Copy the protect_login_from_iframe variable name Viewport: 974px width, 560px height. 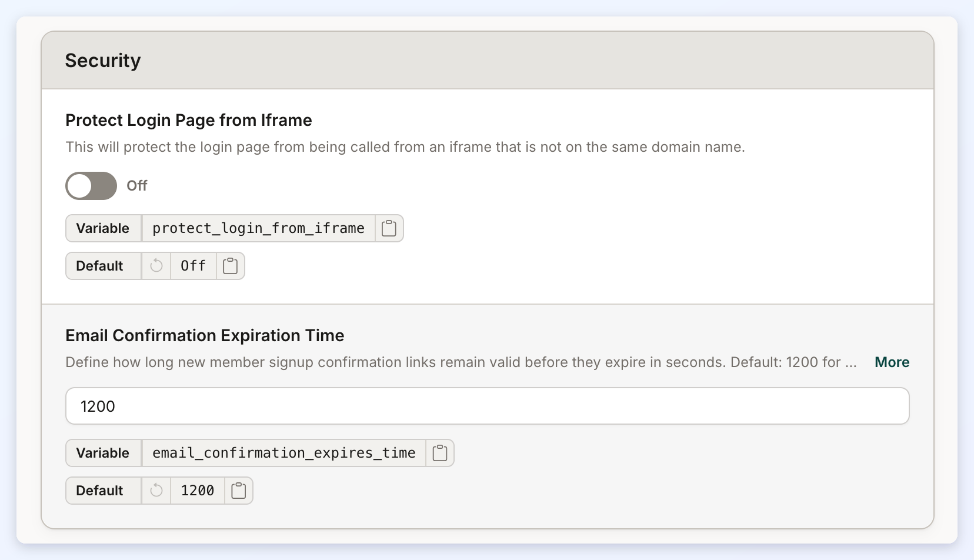389,228
